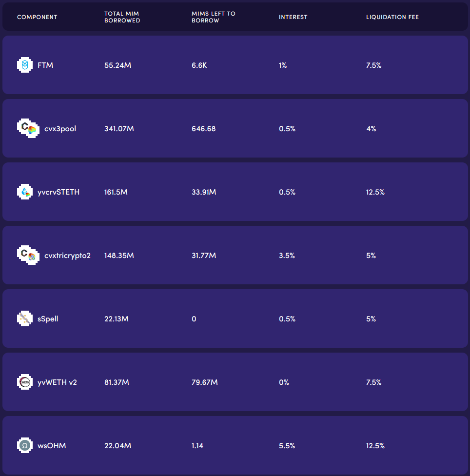Click the sSpell token icon
This screenshot has height=476, width=470.
pos(24,318)
